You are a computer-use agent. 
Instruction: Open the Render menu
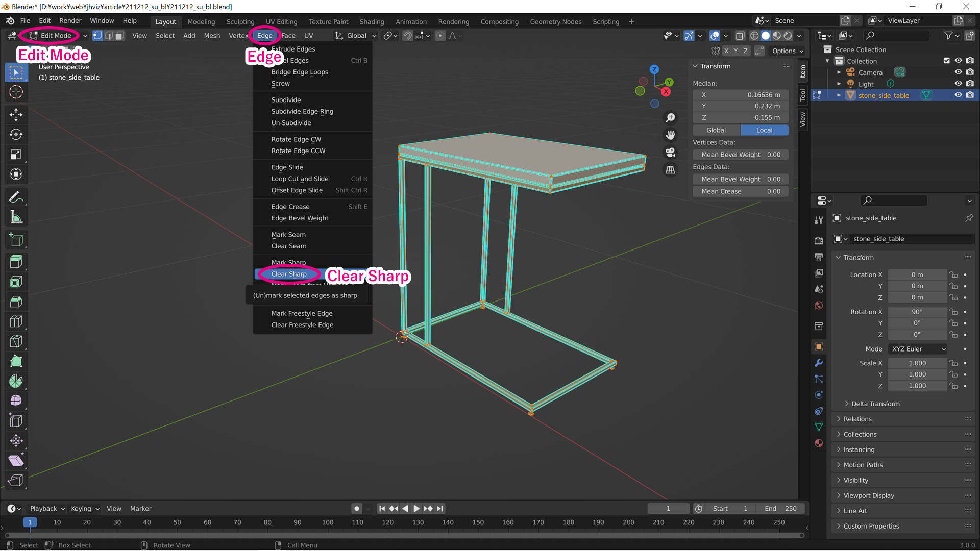click(70, 21)
